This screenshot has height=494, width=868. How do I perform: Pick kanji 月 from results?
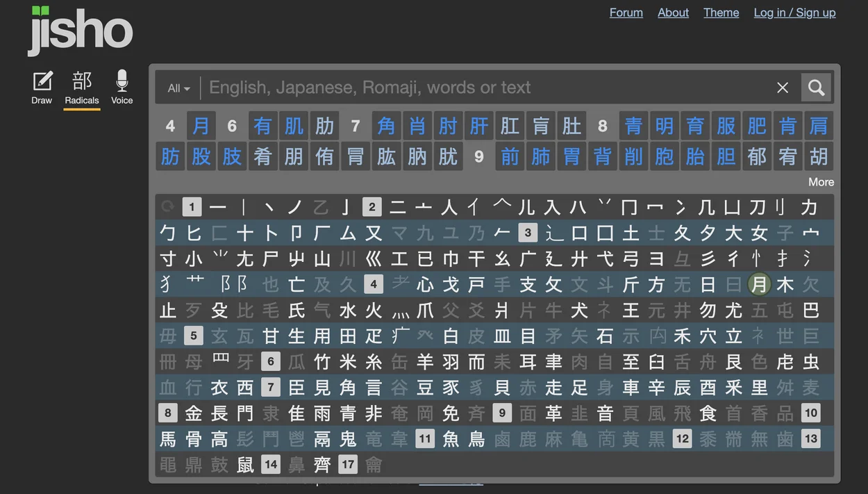tap(201, 126)
